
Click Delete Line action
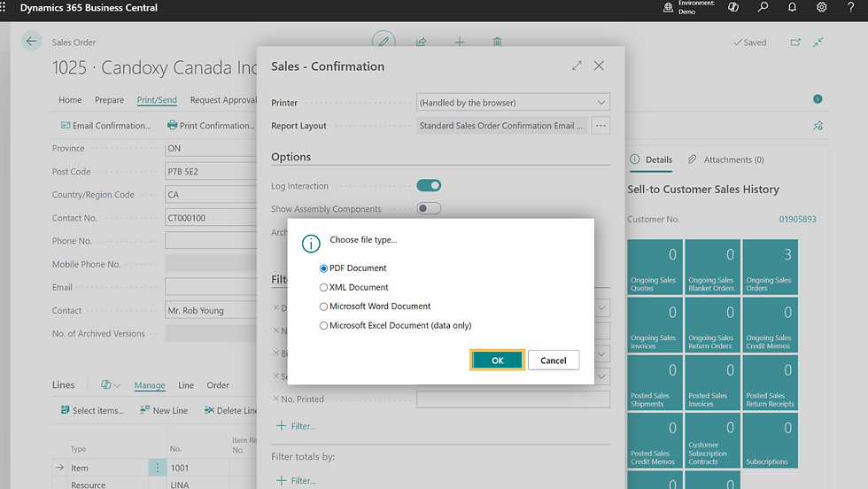pos(230,410)
